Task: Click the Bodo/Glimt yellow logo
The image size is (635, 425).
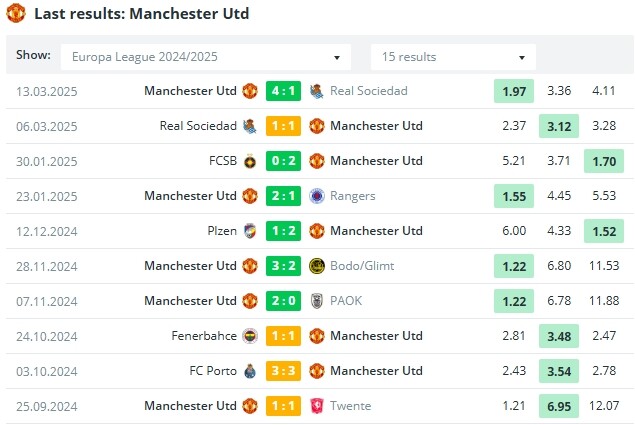Action: click(317, 266)
